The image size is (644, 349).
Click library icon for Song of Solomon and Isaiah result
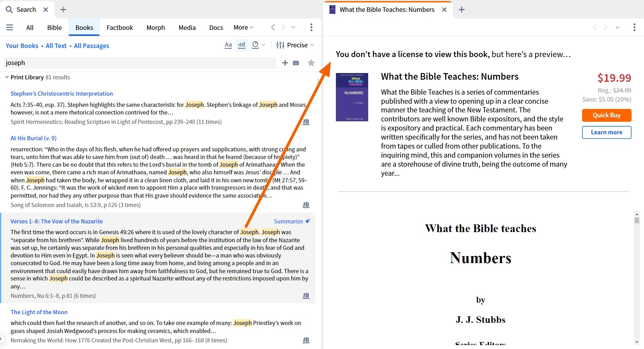306,205
